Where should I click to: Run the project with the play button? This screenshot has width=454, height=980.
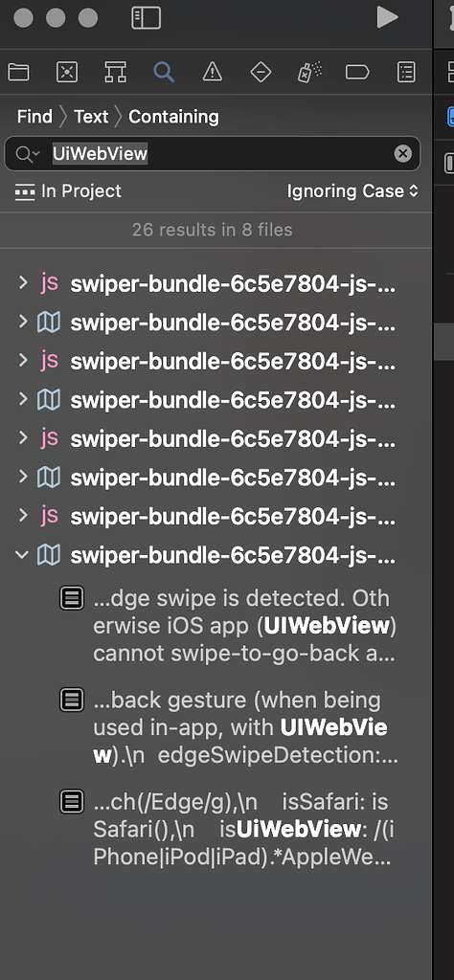pyautogui.click(x=387, y=17)
